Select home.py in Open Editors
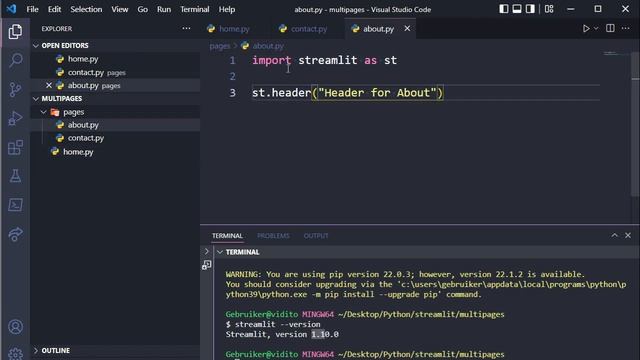 [115, 59]
